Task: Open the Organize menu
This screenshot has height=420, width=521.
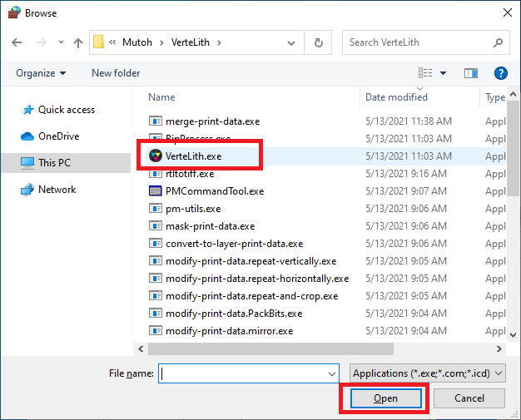Action: (x=41, y=73)
